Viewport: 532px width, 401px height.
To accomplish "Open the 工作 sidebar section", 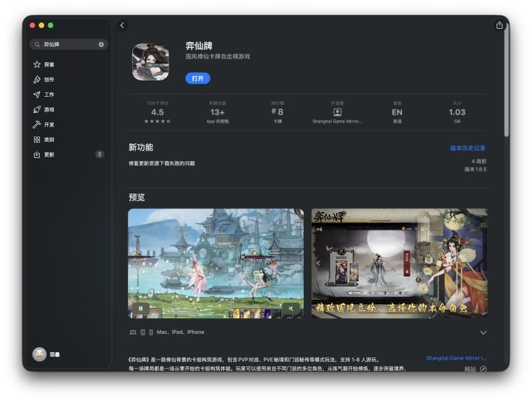I will 69,95.
